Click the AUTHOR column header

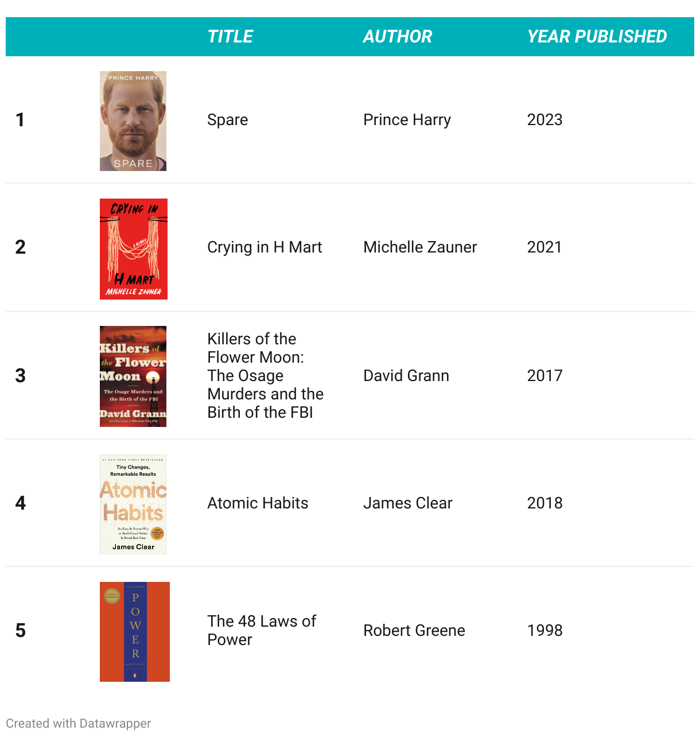(x=398, y=37)
